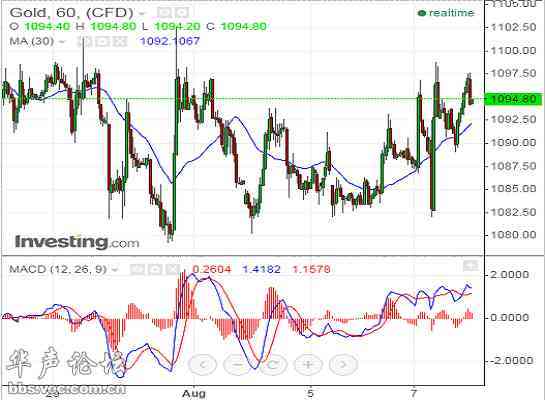This screenshot has width=545, height=400.
Task: Expand the MA (30) legend dropdown arrow
Action: [x=62, y=42]
